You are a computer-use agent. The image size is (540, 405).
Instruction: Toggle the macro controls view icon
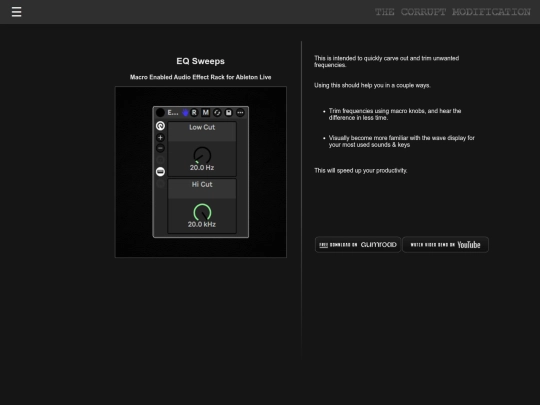click(160, 126)
